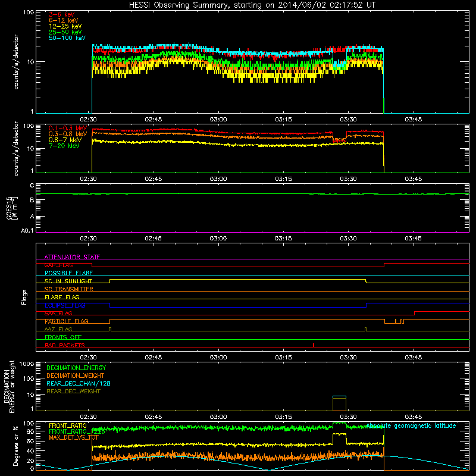Select the 6-12 keV legend label
This screenshot has height=476, width=476.
click(64, 20)
